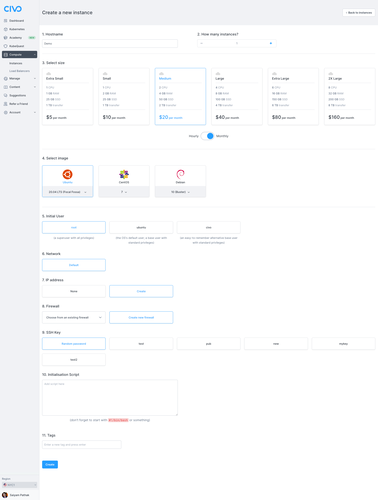Open Dashboard via its sidebar icon
Viewport: 378px width, 500px height.
pos(5,21)
